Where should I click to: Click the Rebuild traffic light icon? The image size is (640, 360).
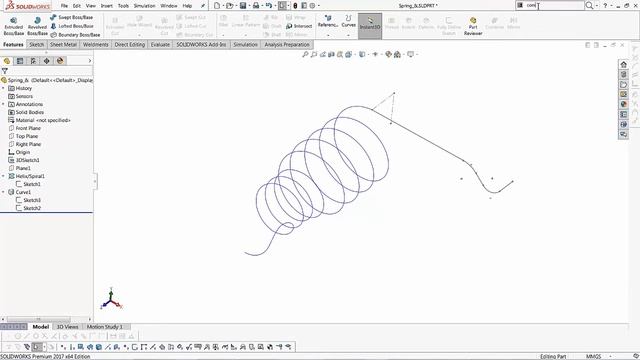point(295,6)
